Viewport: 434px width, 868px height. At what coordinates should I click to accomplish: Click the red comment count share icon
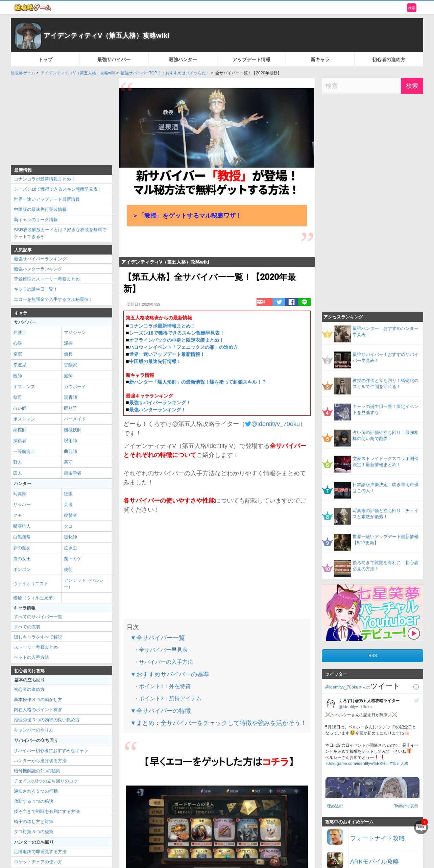(x=264, y=302)
